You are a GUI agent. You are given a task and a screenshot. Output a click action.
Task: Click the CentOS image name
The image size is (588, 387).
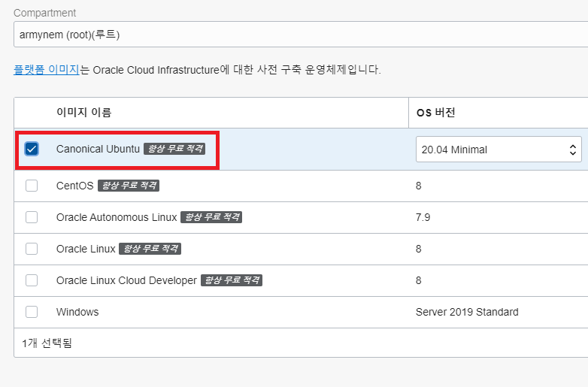pos(74,186)
